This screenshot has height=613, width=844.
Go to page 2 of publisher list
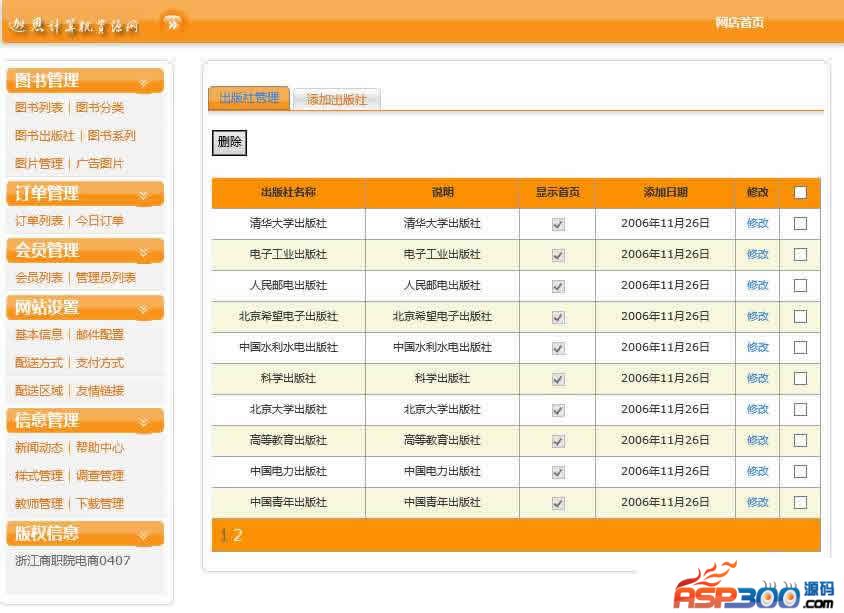tap(238, 535)
